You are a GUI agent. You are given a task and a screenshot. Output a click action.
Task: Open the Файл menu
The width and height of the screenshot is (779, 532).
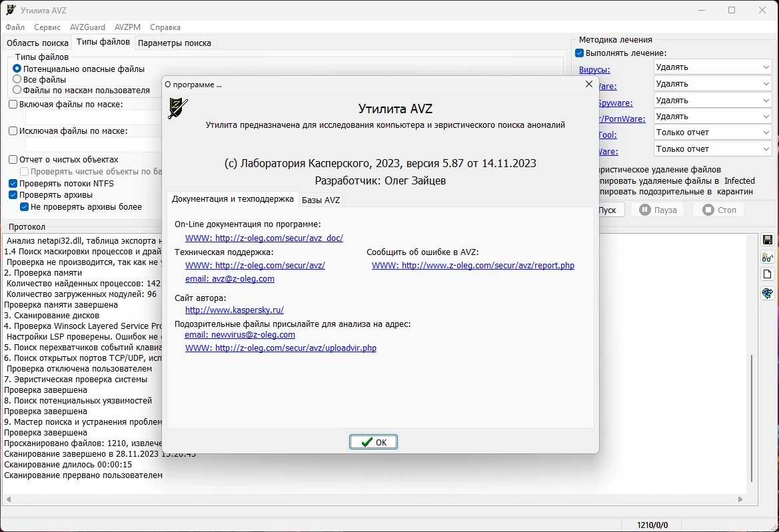(x=15, y=27)
